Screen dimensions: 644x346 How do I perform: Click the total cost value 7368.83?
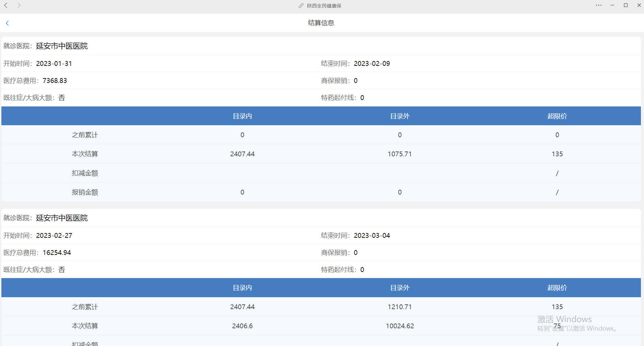point(55,81)
